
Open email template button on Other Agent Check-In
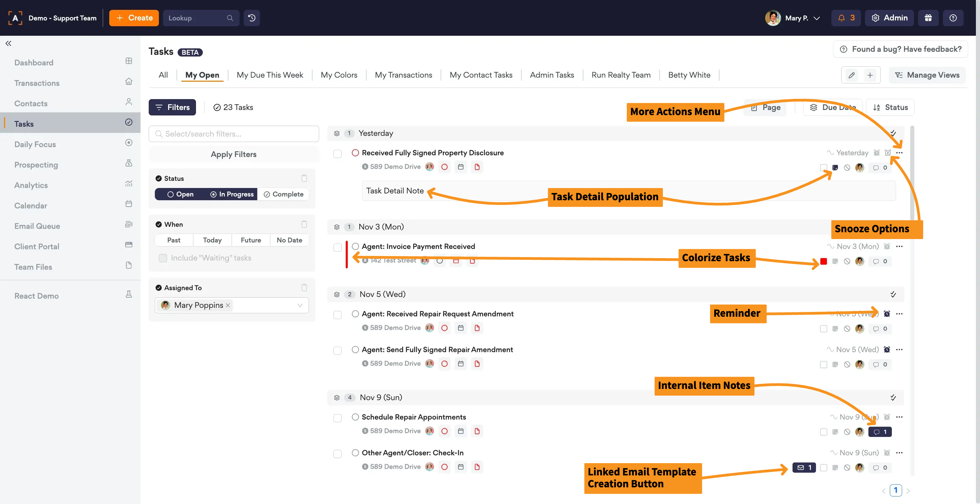[804, 468]
